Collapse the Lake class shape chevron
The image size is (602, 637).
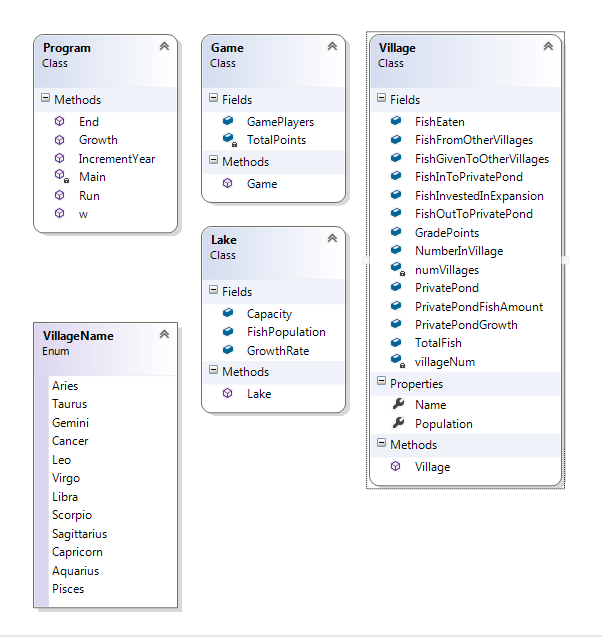pos(332,239)
